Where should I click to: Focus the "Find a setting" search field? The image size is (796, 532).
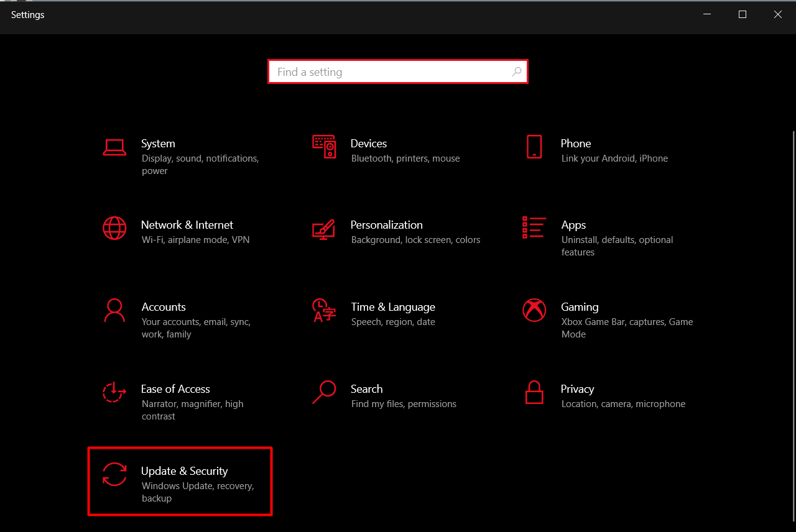398,72
